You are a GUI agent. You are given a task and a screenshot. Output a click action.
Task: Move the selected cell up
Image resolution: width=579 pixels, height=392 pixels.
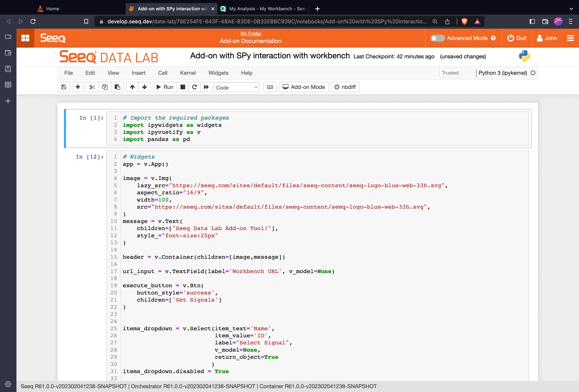tap(132, 87)
